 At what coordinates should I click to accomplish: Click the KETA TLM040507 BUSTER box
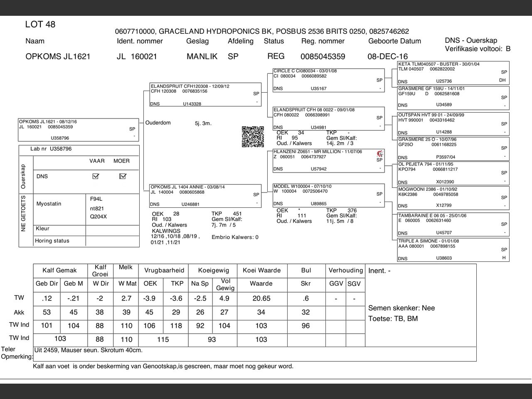453,73
